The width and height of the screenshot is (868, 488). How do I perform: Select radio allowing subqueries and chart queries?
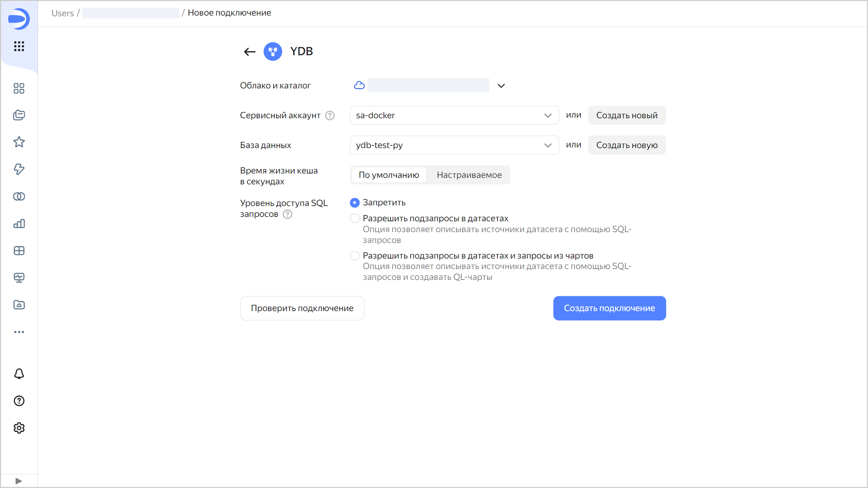coord(355,256)
